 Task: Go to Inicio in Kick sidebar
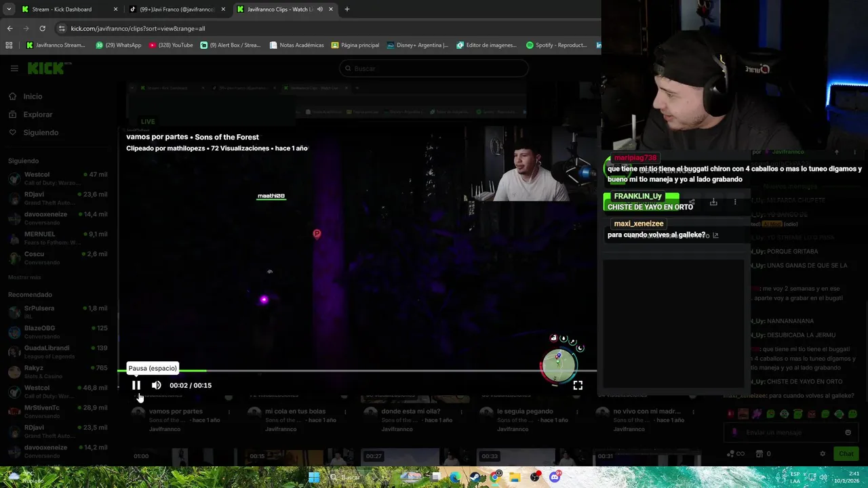pyautogui.click(x=26, y=96)
